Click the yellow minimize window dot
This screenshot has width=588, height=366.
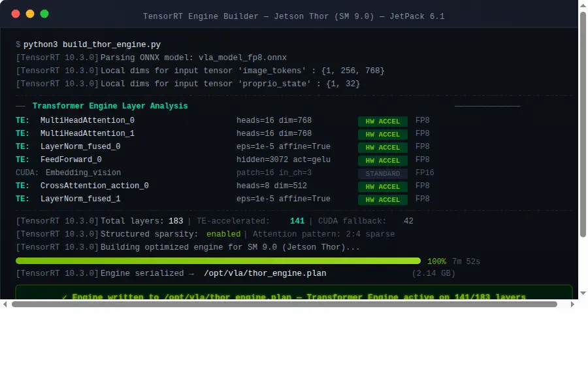[30, 14]
